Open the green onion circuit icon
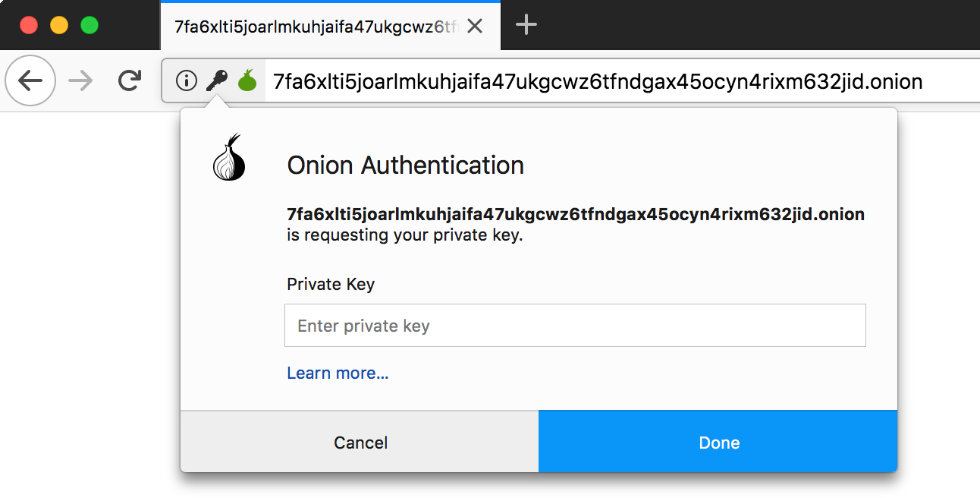980x498 pixels. click(x=248, y=80)
